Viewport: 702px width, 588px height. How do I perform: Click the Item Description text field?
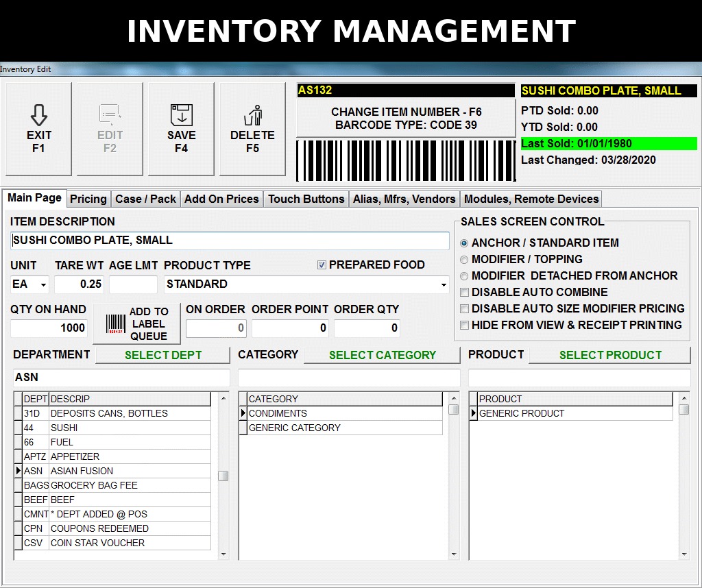[x=230, y=241]
